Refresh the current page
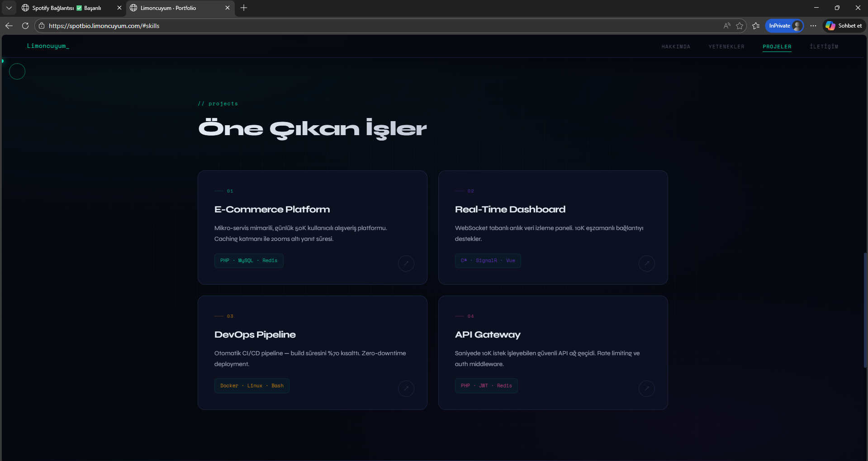 25,26
